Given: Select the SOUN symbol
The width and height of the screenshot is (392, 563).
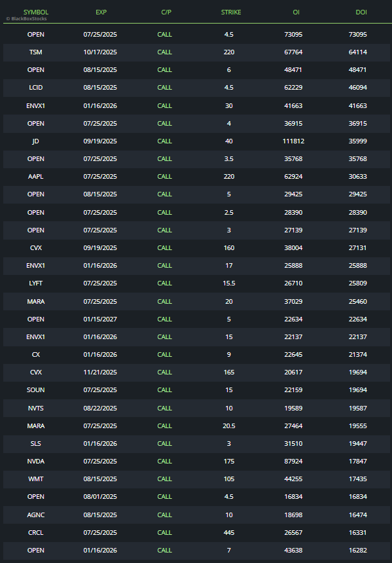Looking at the screenshot, I should click(36, 390).
